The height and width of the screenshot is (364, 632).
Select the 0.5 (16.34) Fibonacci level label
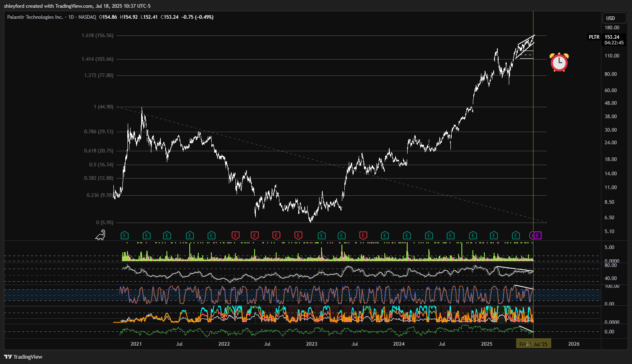point(101,165)
